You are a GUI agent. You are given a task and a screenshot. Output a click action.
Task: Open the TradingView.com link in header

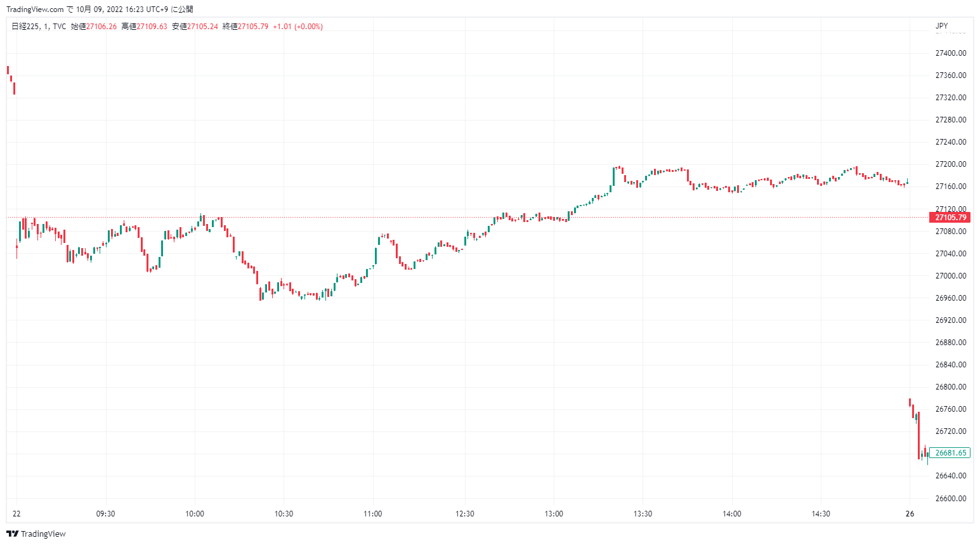pyautogui.click(x=35, y=10)
